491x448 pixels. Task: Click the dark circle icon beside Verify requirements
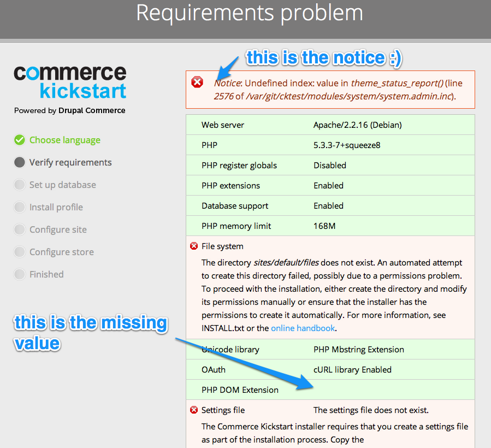pyautogui.click(x=20, y=162)
